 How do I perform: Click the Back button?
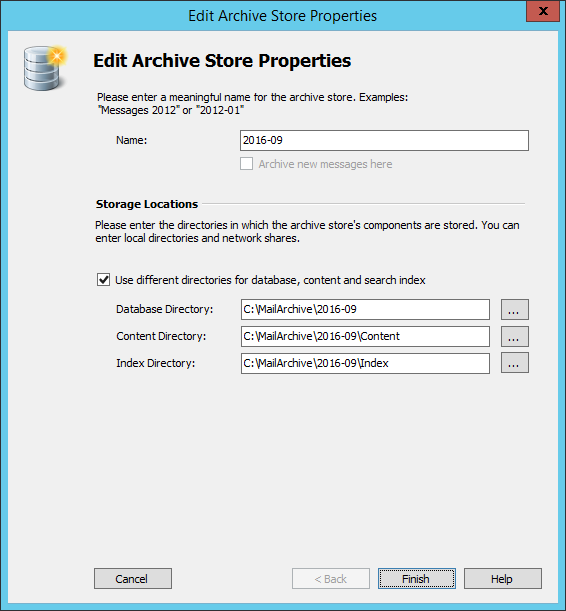[331, 578]
